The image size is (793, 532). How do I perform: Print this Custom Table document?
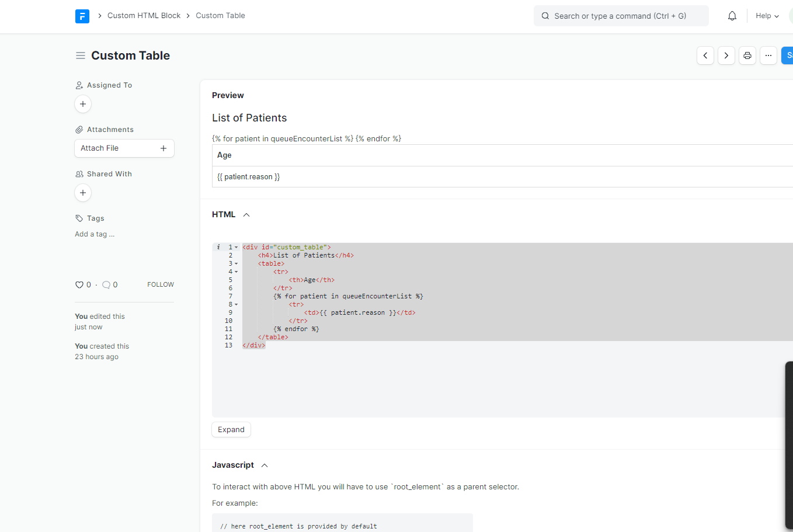(747, 55)
